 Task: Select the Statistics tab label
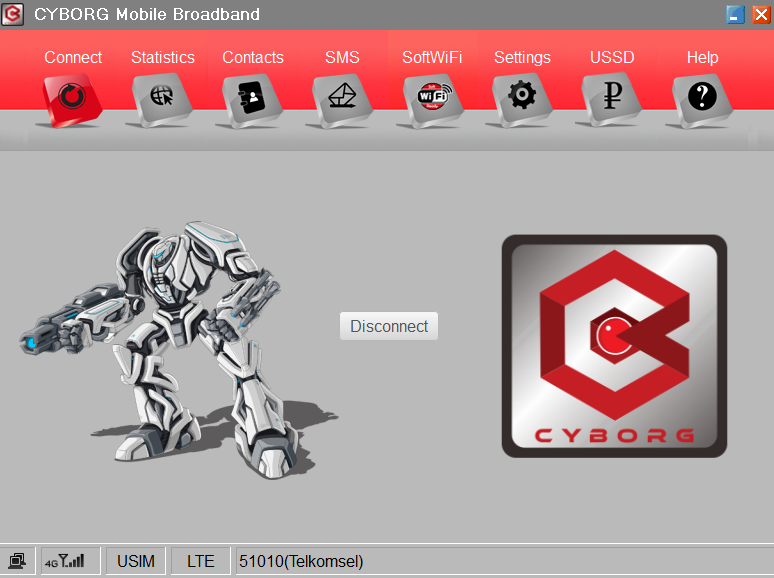(163, 57)
